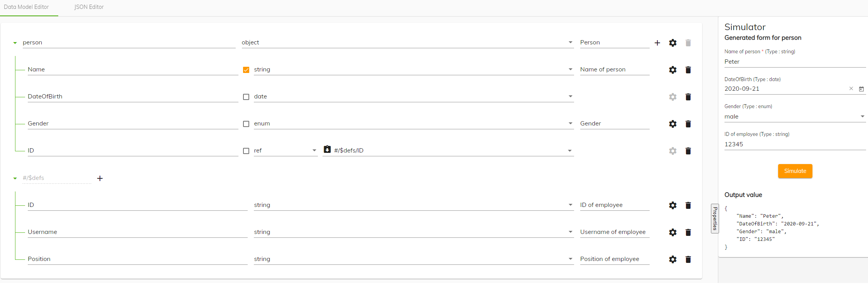
Task: Open settings gear for Position definition
Action: [x=673, y=259]
